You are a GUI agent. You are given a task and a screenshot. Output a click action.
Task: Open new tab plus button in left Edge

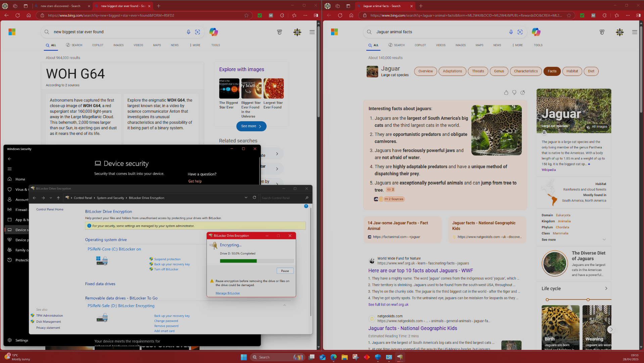[x=158, y=6]
